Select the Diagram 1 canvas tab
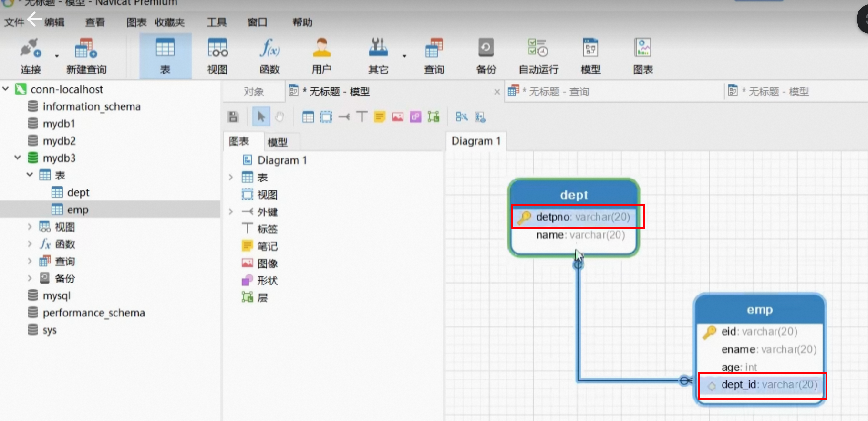 (x=476, y=141)
